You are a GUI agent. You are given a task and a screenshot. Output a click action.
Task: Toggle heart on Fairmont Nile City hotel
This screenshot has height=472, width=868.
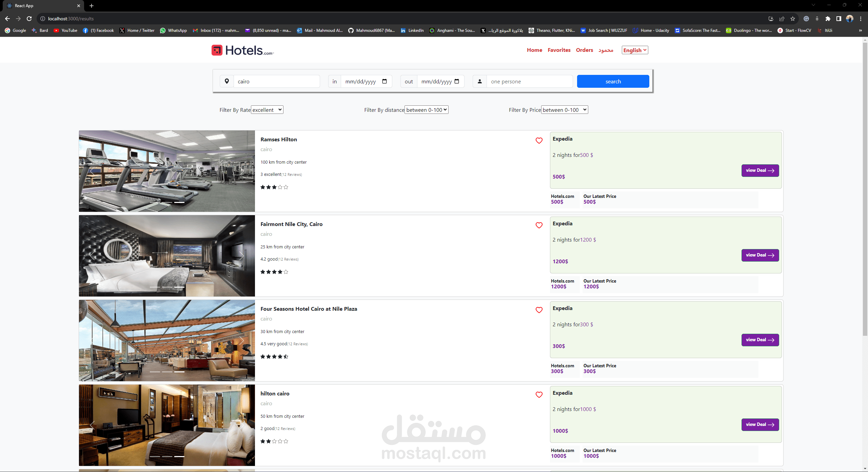(539, 225)
